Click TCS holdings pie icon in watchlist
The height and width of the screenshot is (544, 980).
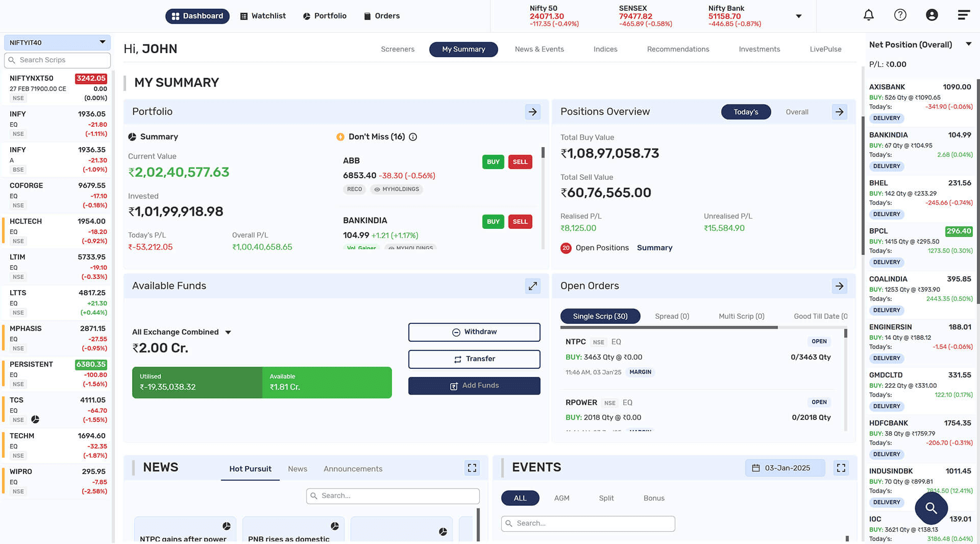point(35,419)
